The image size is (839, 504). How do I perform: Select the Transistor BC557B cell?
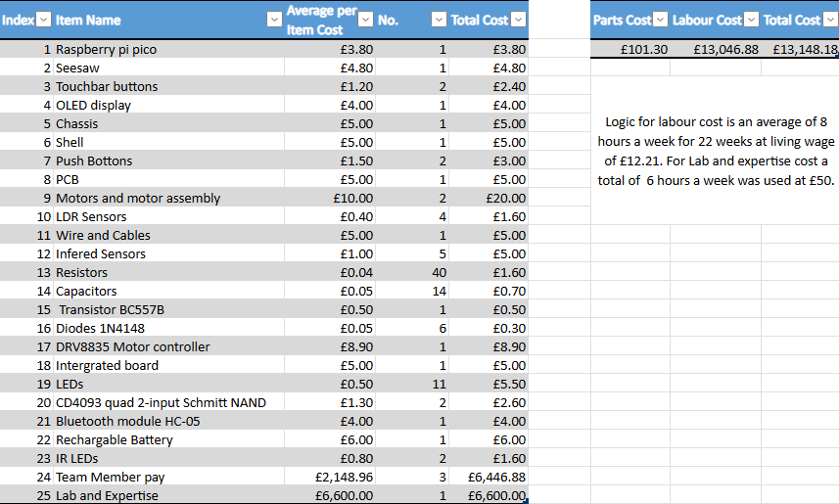click(x=168, y=310)
